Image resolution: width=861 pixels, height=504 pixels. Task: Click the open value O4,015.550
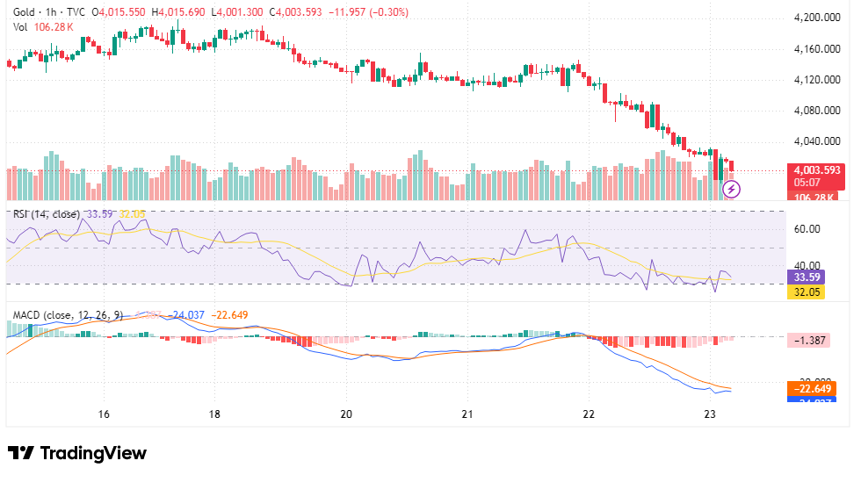point(119,12)
